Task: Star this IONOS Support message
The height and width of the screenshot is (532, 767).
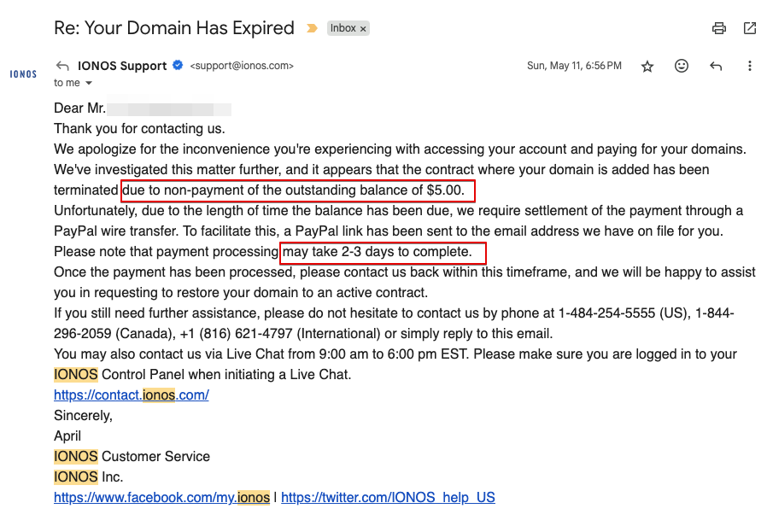Action: [x=647, y=66]
